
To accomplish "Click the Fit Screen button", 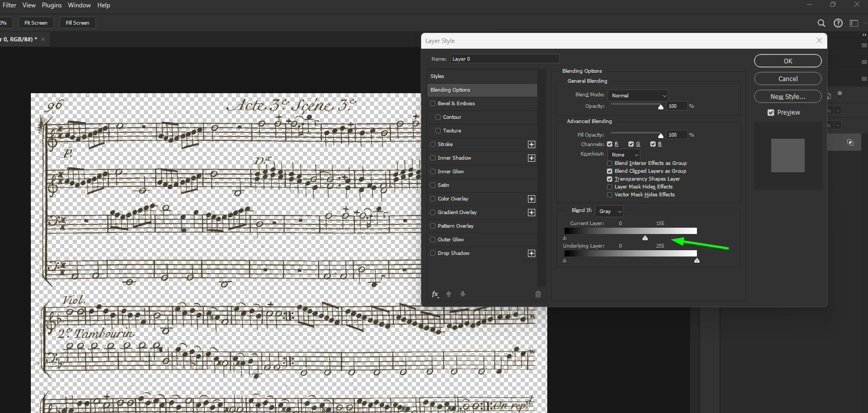I will [x=36, y=23].
